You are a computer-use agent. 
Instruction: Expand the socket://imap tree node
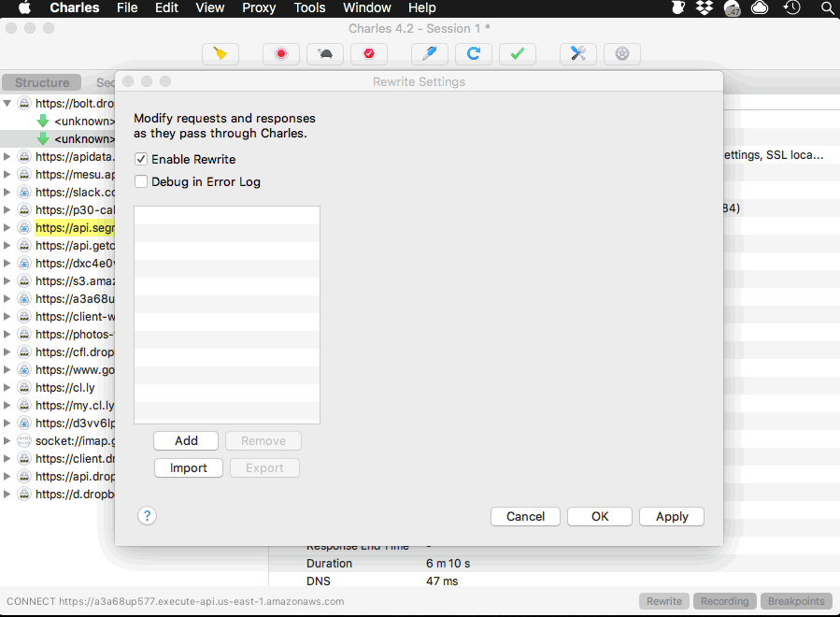pos(8,441)
